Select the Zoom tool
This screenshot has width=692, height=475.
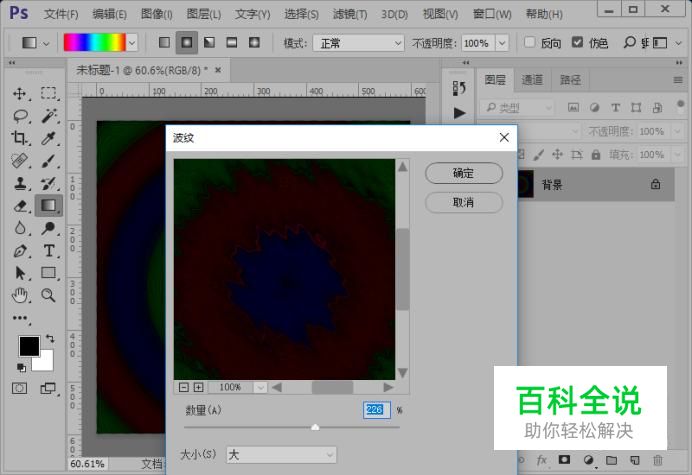pos(49,295)
